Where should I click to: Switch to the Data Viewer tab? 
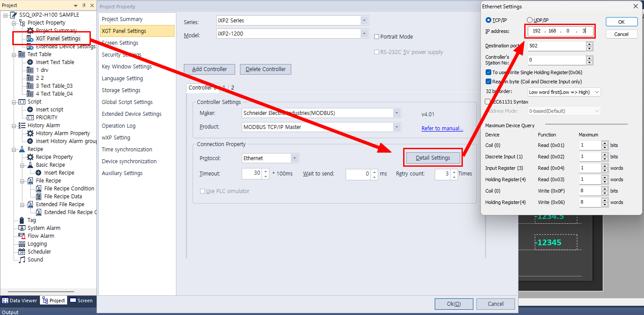point(20,300)
